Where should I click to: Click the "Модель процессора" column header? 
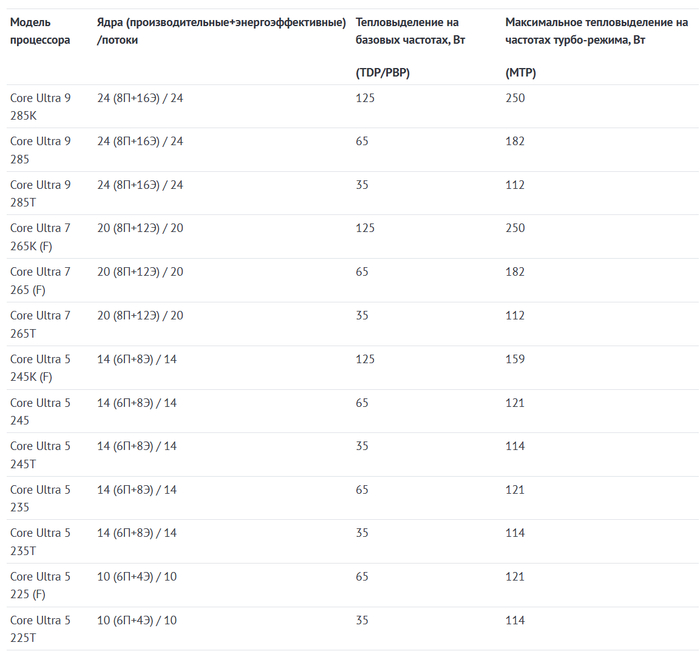pos(40,31)
